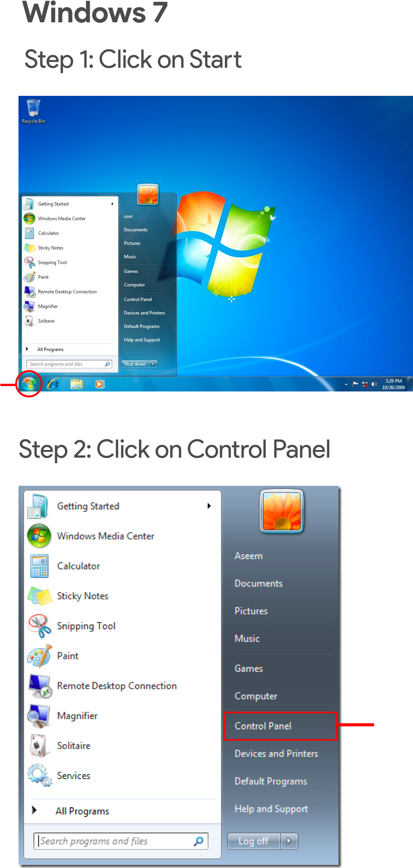Click the Snipping Tool scissors icon in Step 2

(x=39, y=626)
